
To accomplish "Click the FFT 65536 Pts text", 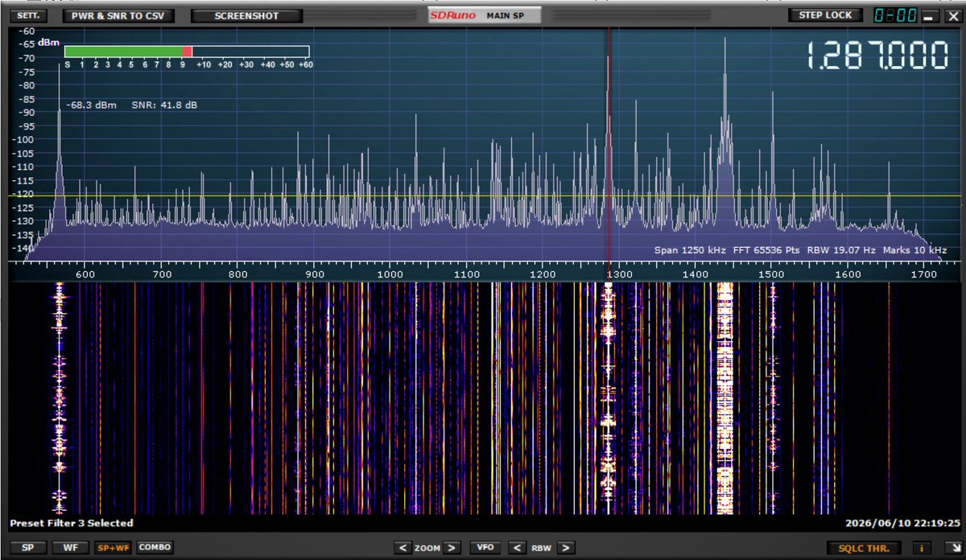I will 768,250.
